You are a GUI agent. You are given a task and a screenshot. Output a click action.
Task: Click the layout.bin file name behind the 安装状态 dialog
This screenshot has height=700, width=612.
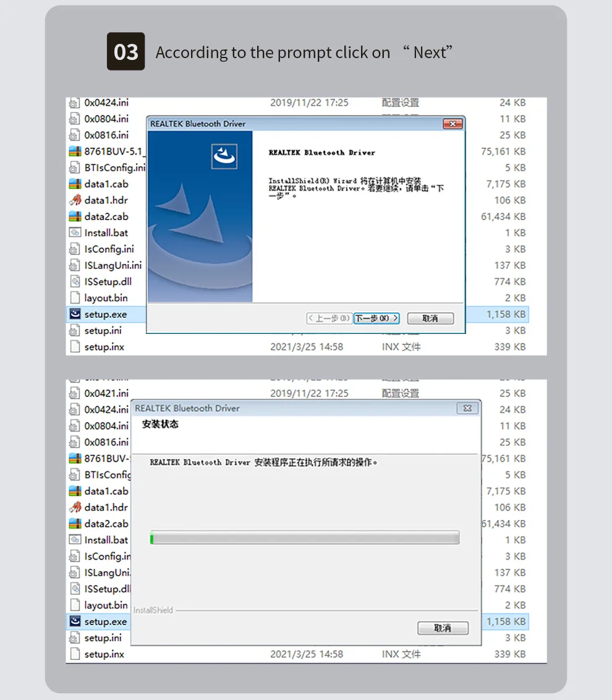[106, 605]
